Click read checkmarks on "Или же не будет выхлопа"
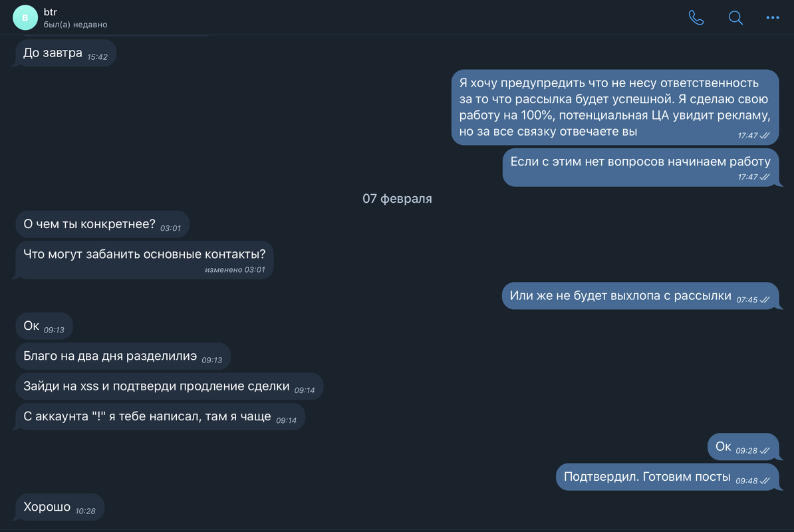794x532 pixels. (765, 300)
